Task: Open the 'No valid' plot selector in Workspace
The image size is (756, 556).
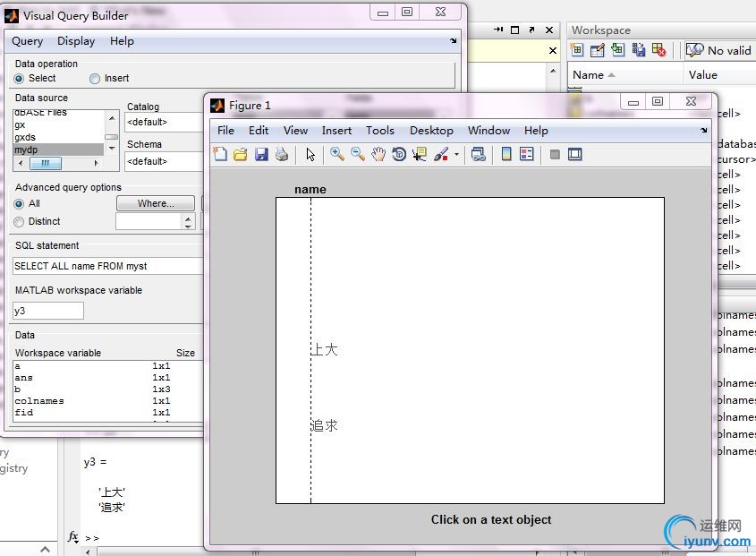Action: (719, 50)
